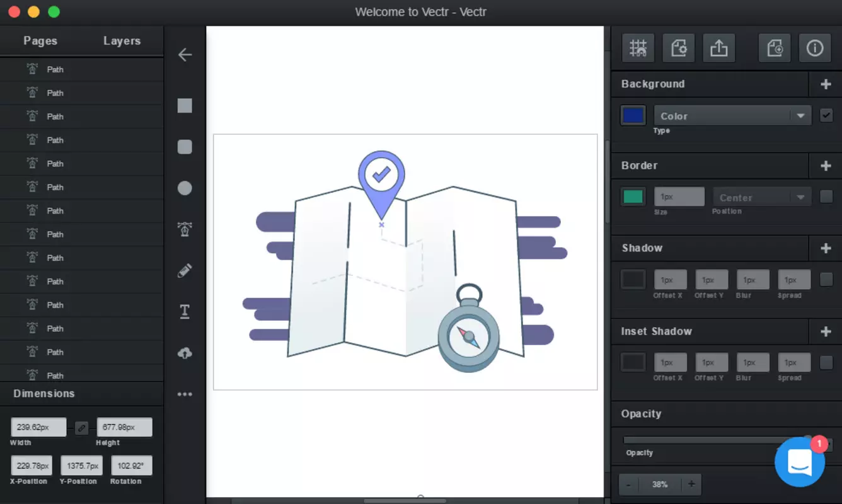Click the link dimensions aspect-ratio icon
The image size is (842, 504).
click(81, 428)
